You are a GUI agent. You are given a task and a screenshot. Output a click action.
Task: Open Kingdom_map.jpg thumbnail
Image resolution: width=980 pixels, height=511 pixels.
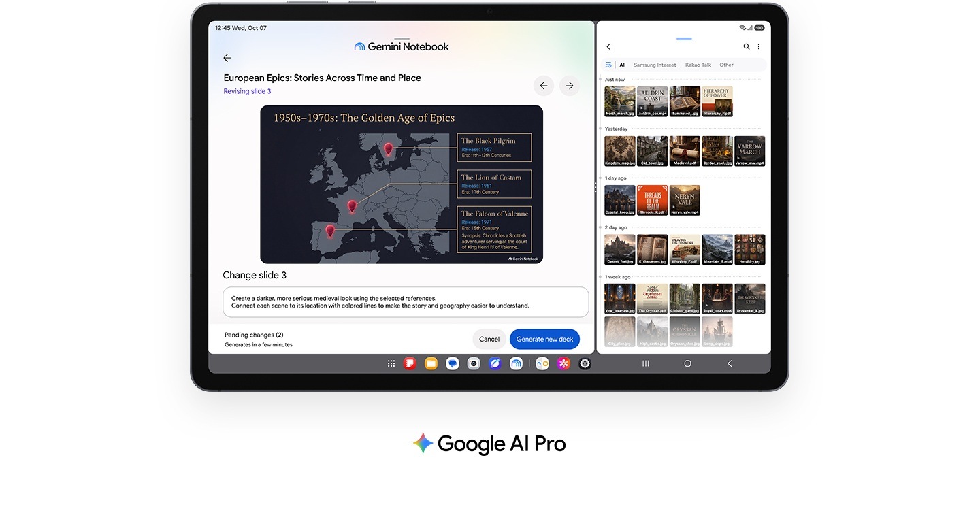click(x=620, y=151)
